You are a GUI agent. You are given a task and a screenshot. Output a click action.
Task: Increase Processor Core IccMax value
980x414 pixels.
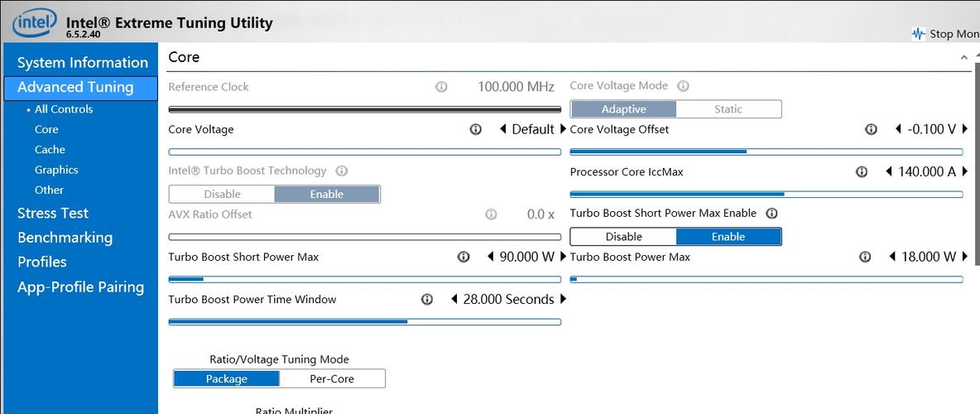(965, 171)
